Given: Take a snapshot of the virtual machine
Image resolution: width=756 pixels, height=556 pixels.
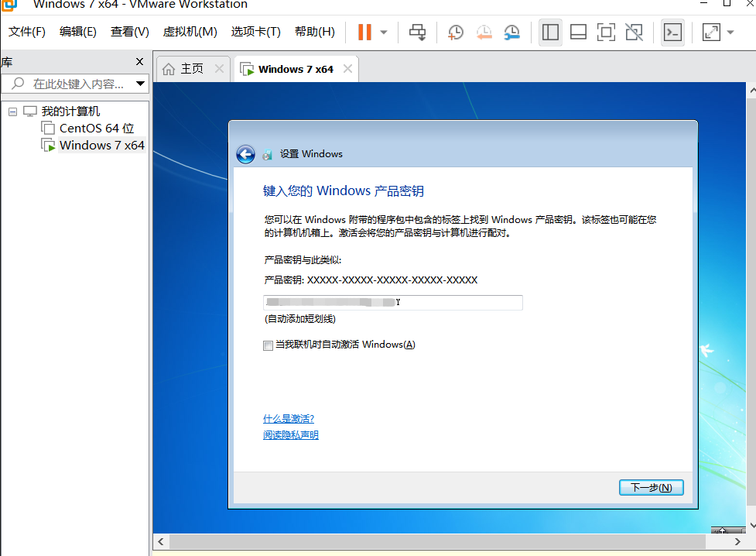Looking at the screenshot, I should click(455, 32).
